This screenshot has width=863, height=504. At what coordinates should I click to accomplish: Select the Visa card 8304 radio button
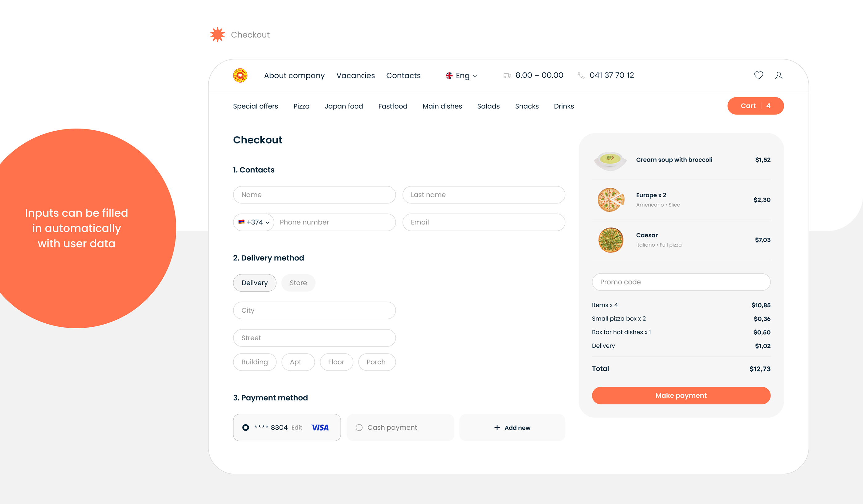[246, 427]
